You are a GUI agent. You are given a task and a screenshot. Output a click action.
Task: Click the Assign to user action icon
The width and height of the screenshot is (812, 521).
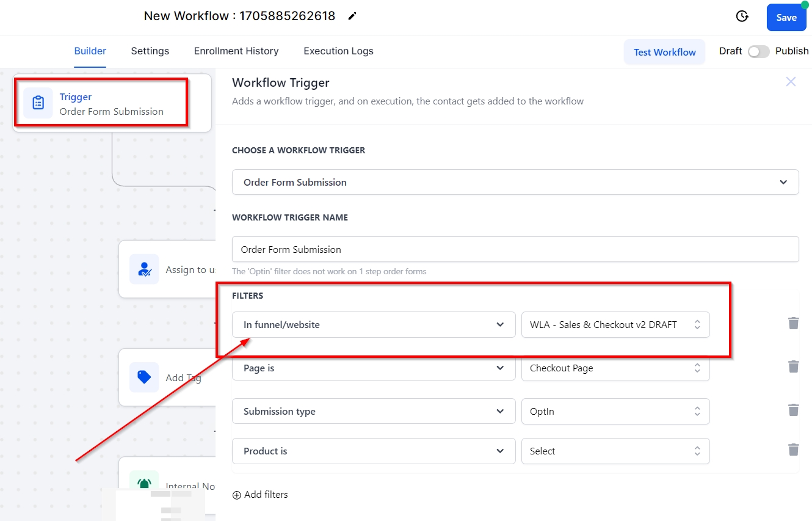pyautogui.click(x=144, y=269)
